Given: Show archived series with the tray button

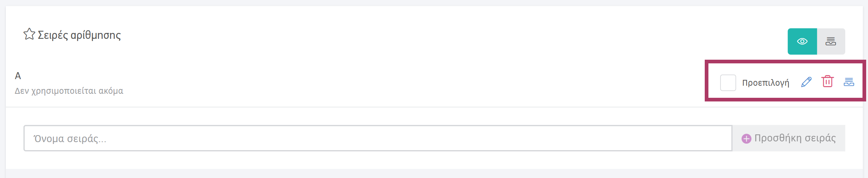Looking at the screenshot, I should pos(831,41).
